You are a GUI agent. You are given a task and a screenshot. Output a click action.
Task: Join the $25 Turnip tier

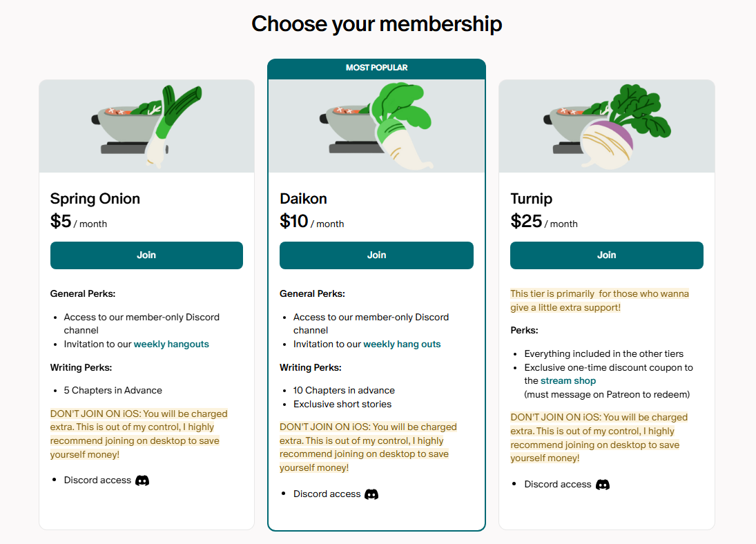coord(606,255)
